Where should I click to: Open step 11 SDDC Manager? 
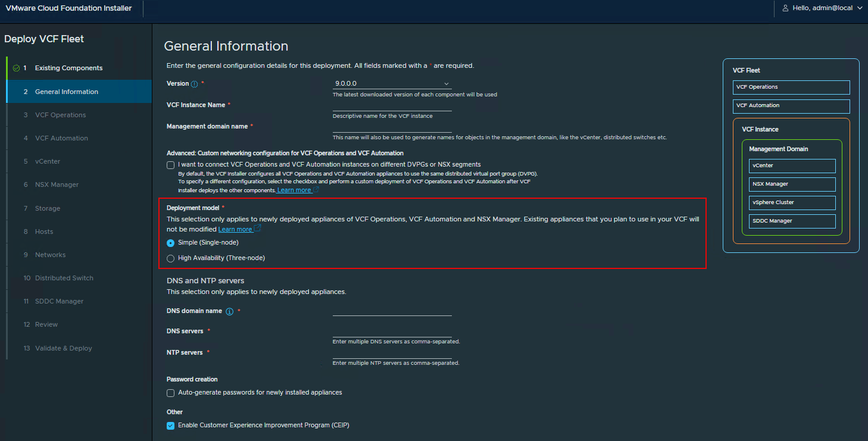[x=79, y=301]
